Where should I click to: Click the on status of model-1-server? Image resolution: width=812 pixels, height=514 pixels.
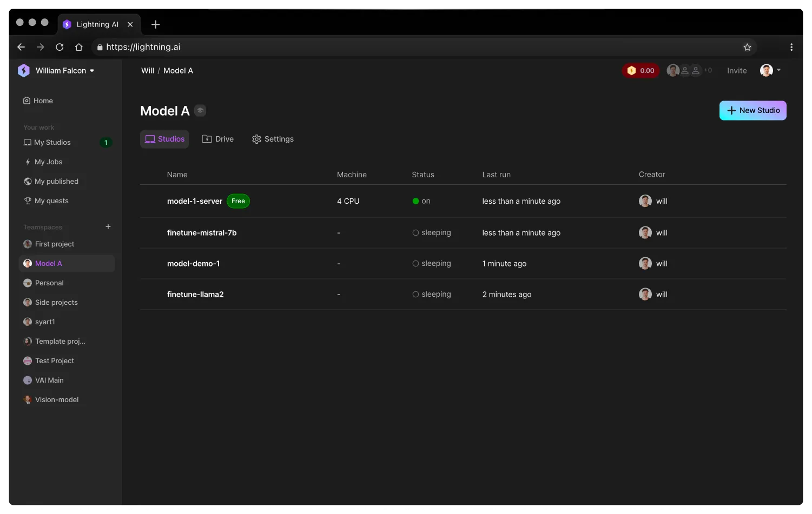point(421,202)
